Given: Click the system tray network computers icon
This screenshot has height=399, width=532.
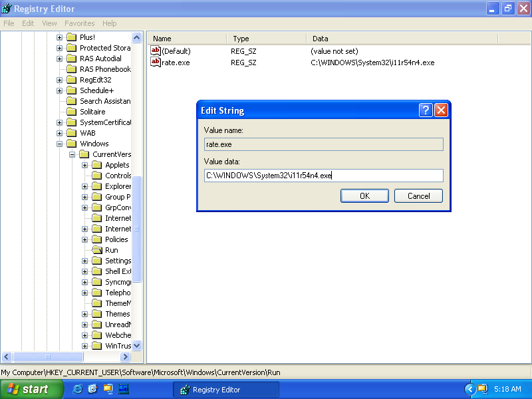Looking at the screenshot, I should 483,389.
